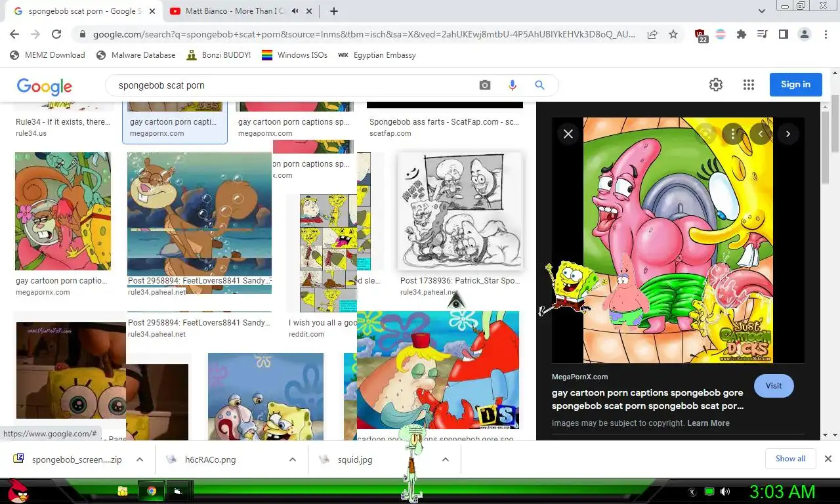
Task: Close the downloads bar
Action: click(x=828, y=459)
